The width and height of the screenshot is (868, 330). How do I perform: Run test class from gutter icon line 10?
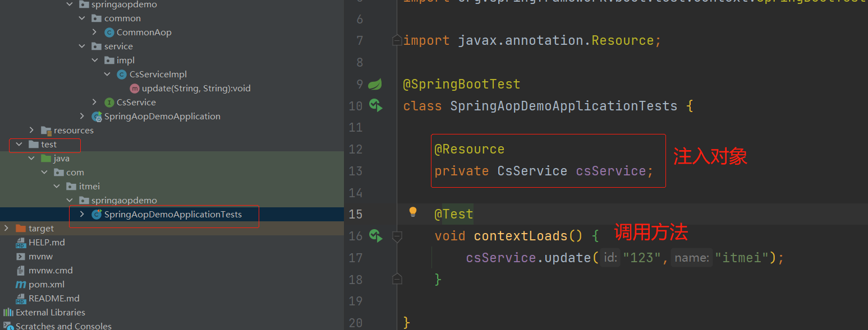pyautogui.click(x=375, y=105)
